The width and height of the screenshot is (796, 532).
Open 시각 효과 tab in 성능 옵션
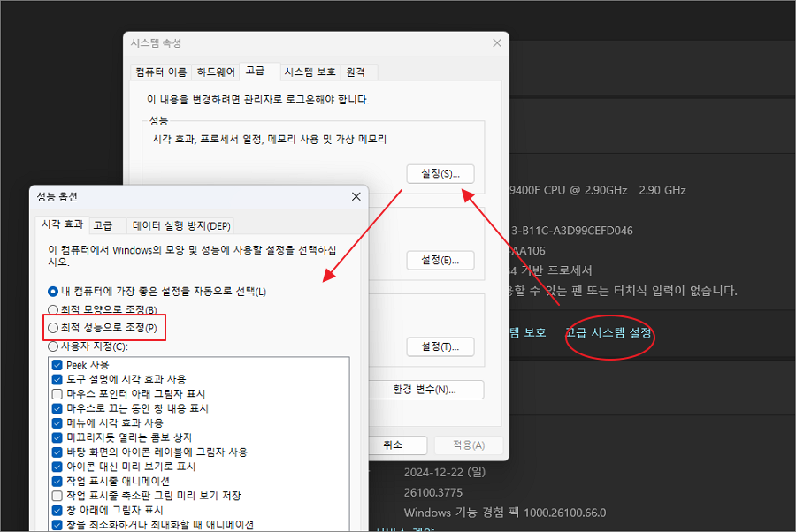point(62,224)
